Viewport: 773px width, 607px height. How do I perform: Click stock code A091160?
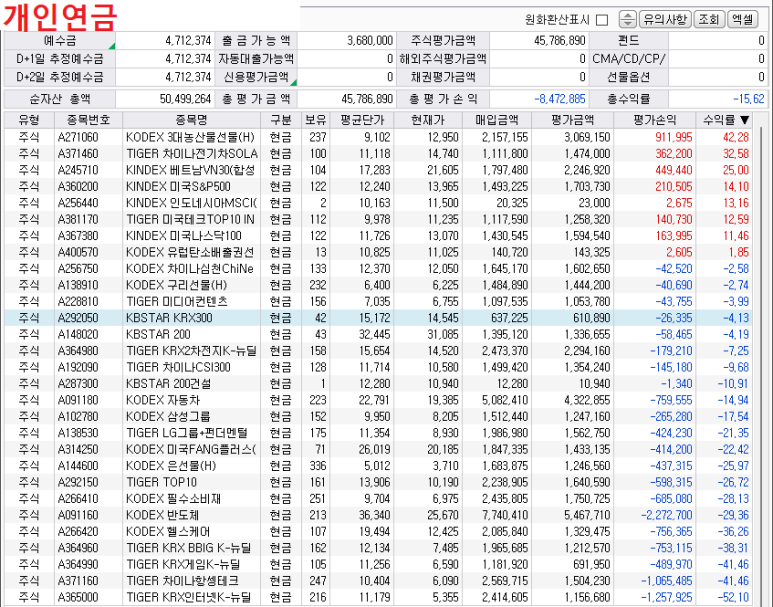(x=78, y=515)
